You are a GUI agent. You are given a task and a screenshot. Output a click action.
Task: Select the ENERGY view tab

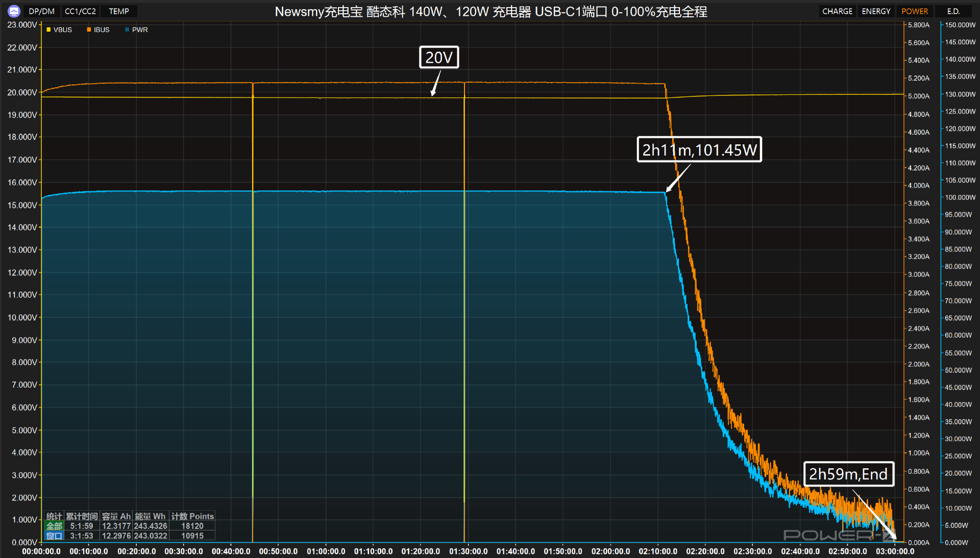[876, 11]
